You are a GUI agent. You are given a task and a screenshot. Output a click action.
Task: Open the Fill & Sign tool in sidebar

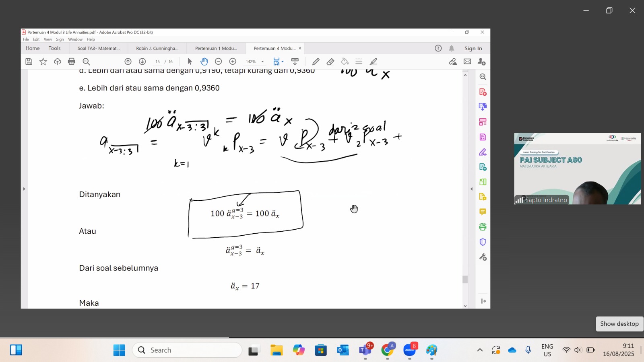click(483, 152)
